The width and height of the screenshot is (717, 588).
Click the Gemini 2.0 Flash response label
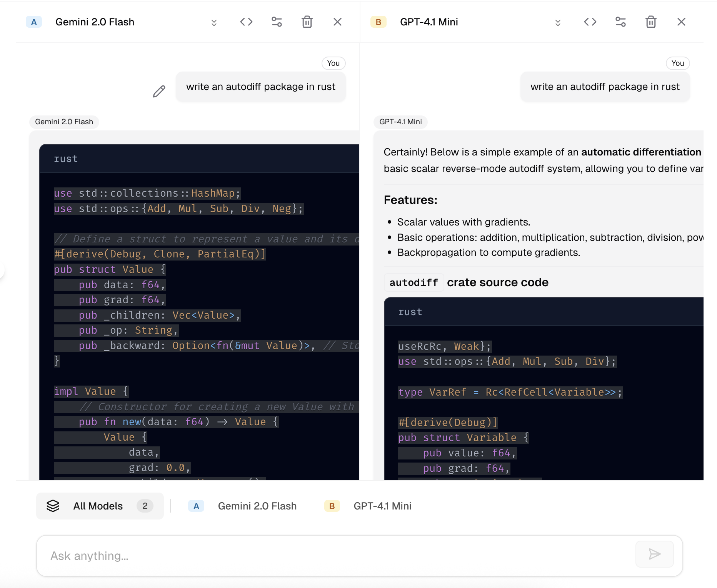pos(64,122)
